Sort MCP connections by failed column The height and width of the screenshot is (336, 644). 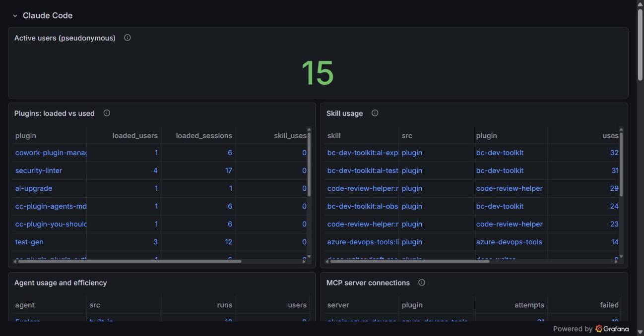coord(609,305)
